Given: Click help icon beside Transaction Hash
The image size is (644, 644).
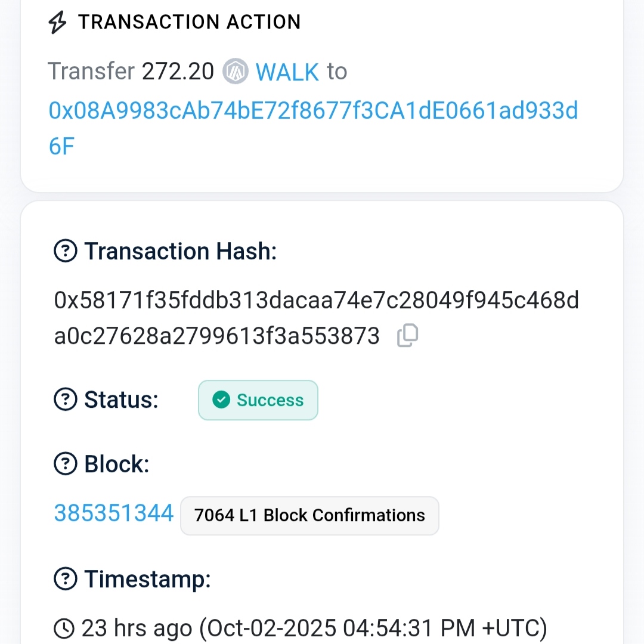Looking at the screenshot, I should (65, 252).
